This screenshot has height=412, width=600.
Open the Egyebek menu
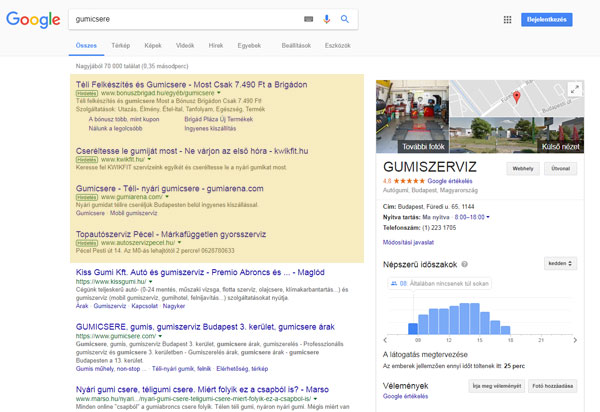[x=249, y=46]
